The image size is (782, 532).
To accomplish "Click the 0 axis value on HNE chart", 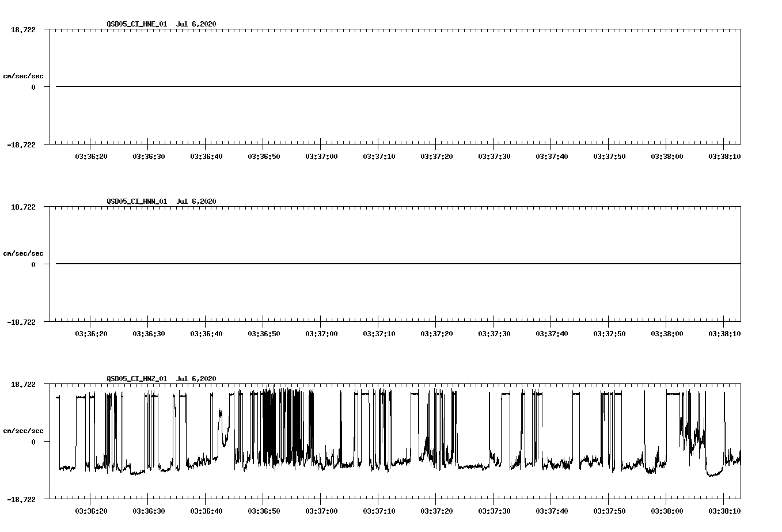I will click(x=33, y=87).
